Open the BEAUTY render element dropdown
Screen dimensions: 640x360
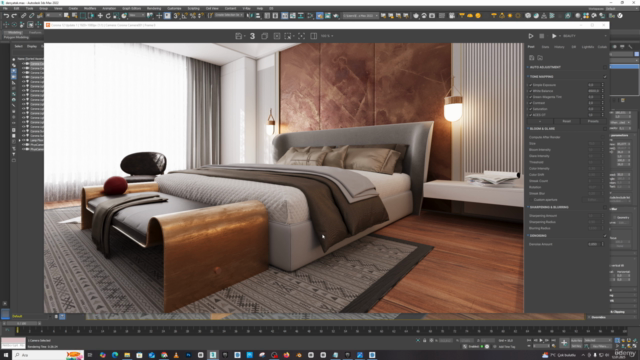click(584, 36)
